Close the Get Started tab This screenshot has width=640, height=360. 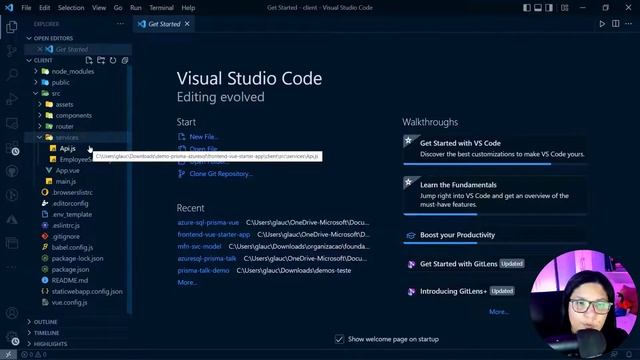[x=187, y=24]
